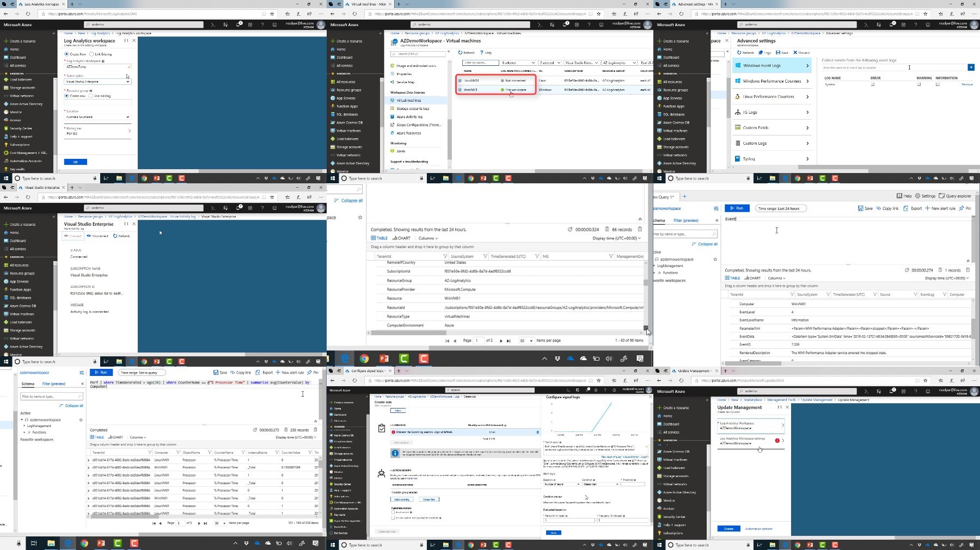Screen dimensions: 980x550
Task: Discard changes in the Advanced settings toolbar
Action: coord(801,53)
